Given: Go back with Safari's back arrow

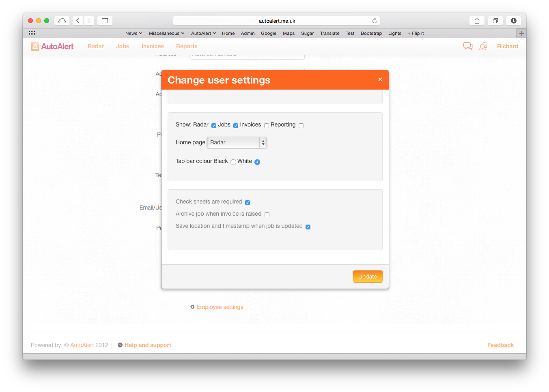Looking at the screenshot, I should [x=78, y=21].
